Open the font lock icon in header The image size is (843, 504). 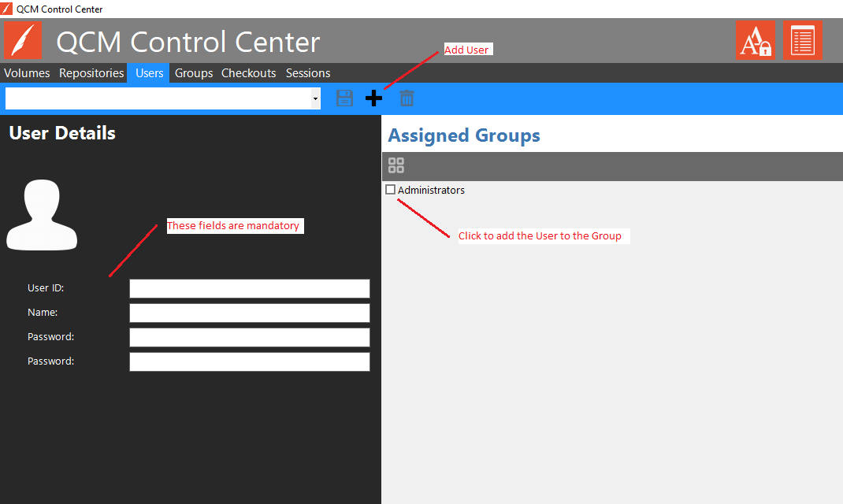pyautogui.click(x=755, y=40)
